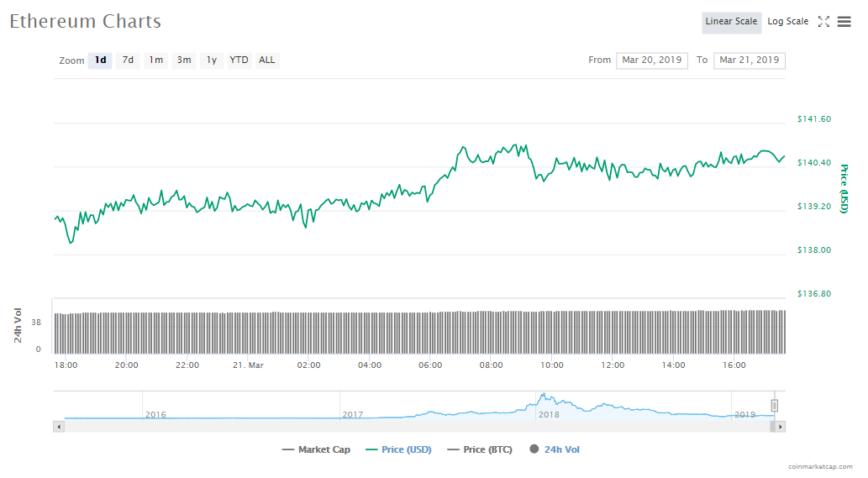Click the From date field

click(651, 60)
